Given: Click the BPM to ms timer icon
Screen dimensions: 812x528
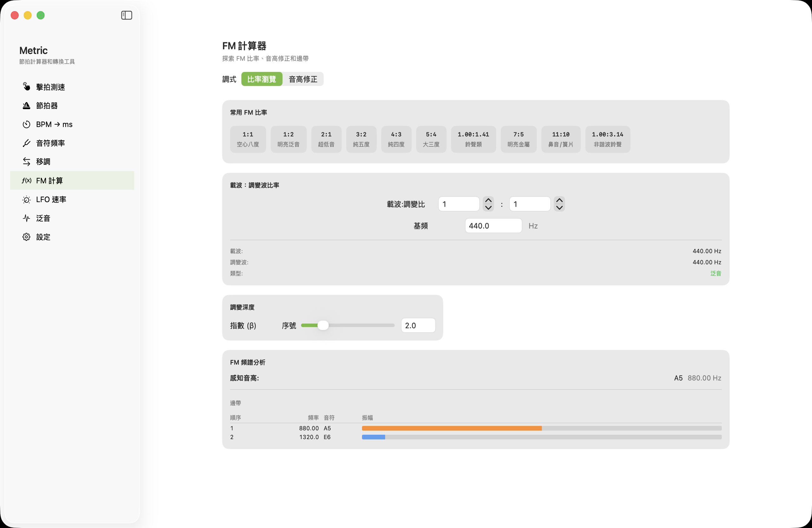Looking at the screenshot, I should coord(26,124).
